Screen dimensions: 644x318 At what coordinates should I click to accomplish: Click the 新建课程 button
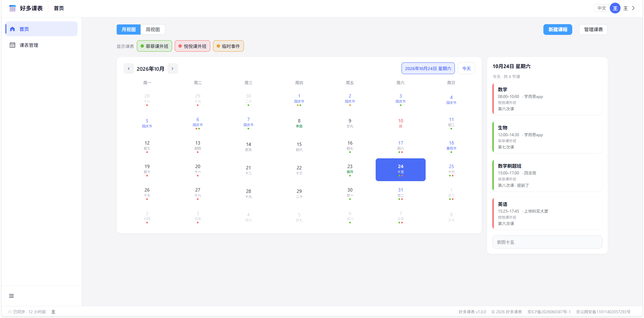(x=558, y=30)
